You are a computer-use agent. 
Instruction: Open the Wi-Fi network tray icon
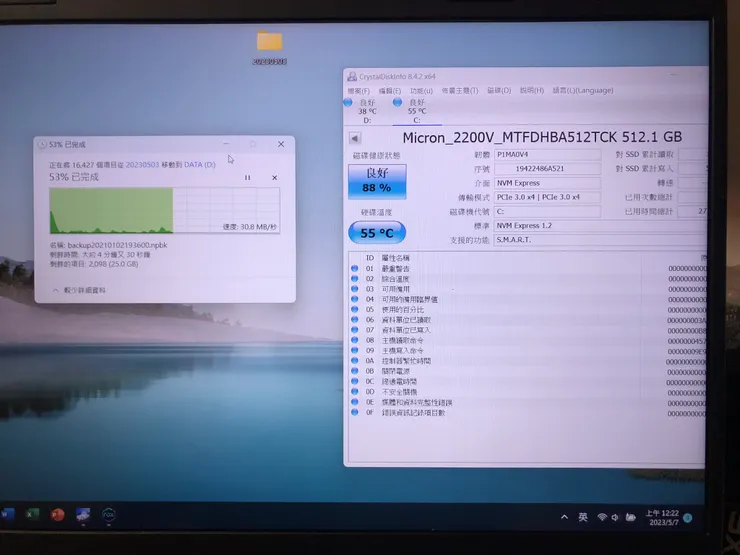coord(602,517)
